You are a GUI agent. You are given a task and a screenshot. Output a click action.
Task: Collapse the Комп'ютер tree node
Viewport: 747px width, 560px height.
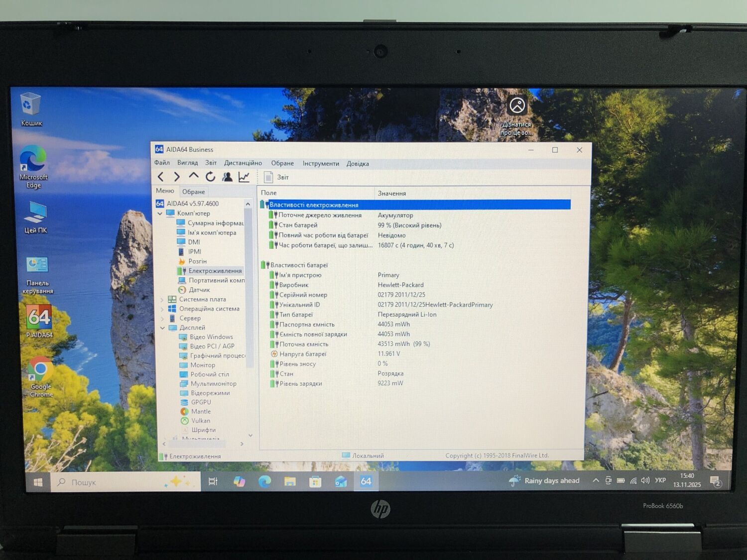(x=160, y=214)
